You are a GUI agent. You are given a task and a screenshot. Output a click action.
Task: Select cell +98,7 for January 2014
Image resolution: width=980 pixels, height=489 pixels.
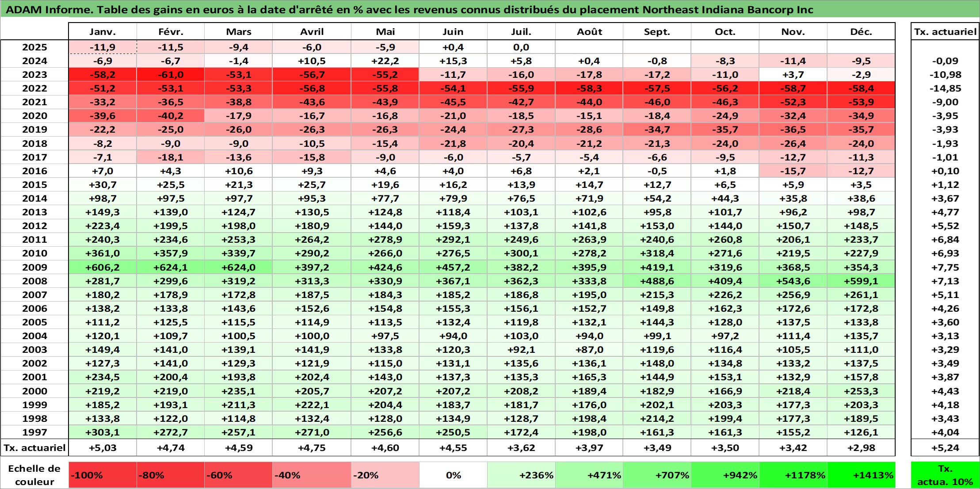click(x=103, y=199)
